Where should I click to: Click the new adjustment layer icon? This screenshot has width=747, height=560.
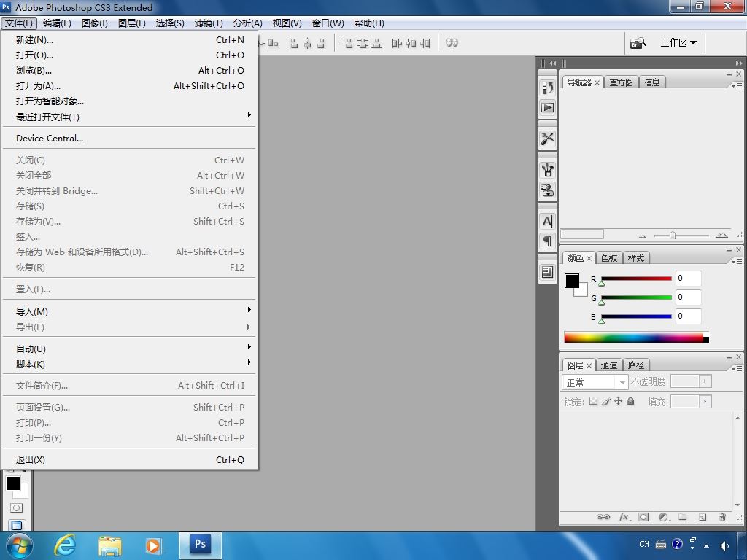[x=664, y=517]
